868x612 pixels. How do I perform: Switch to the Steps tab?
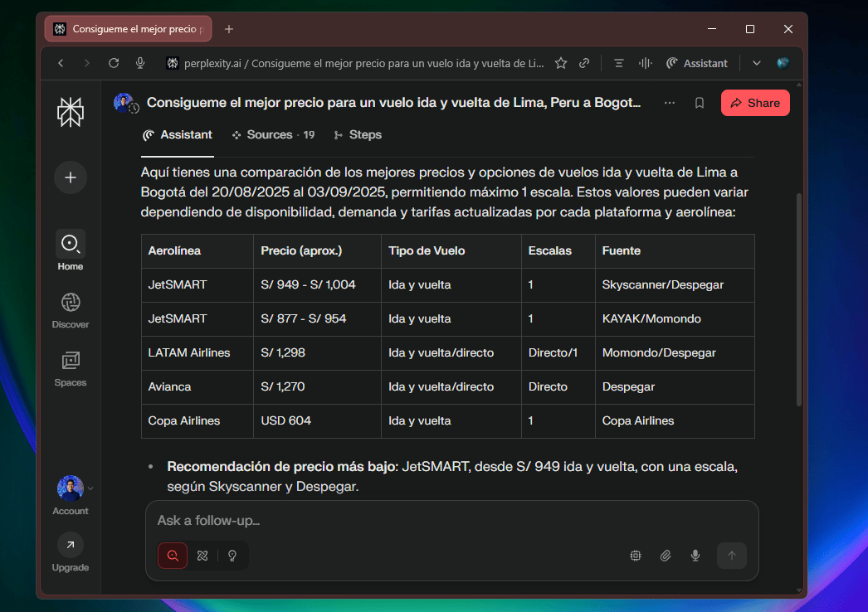pos(358,135)
